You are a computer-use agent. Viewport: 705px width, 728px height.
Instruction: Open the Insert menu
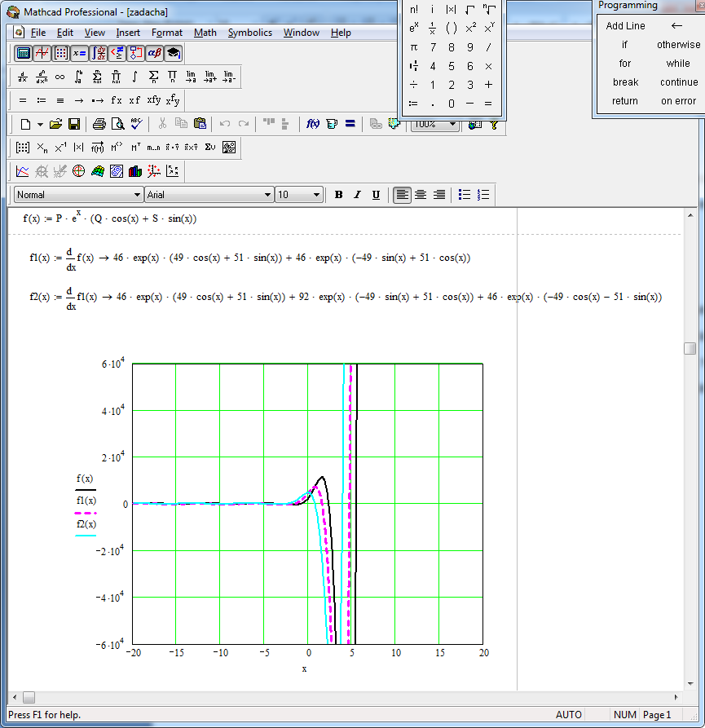tap(128, 33)
